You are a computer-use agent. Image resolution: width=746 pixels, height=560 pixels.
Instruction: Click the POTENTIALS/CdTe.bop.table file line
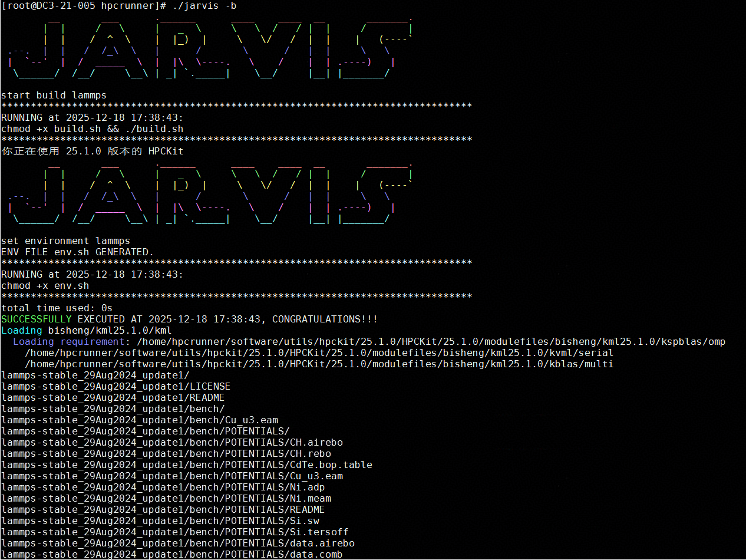186,465
